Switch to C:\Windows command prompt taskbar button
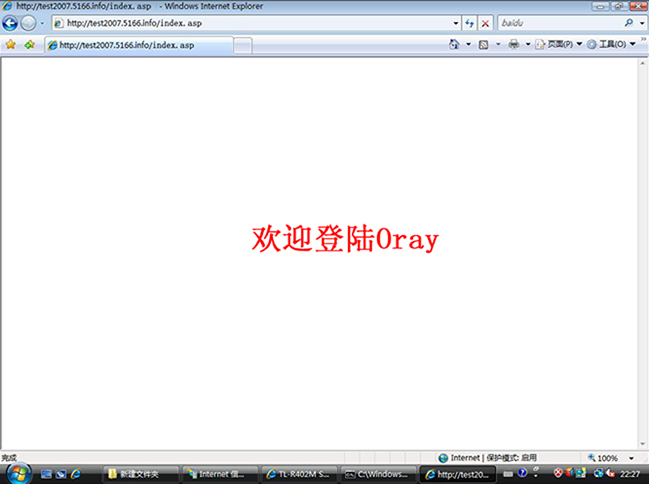This screenshot has width=649, height=484. click(x=379, y=474)
